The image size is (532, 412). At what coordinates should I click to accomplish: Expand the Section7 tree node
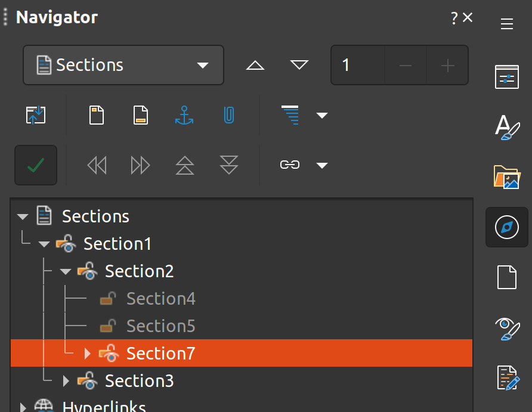tap(88, 354)
